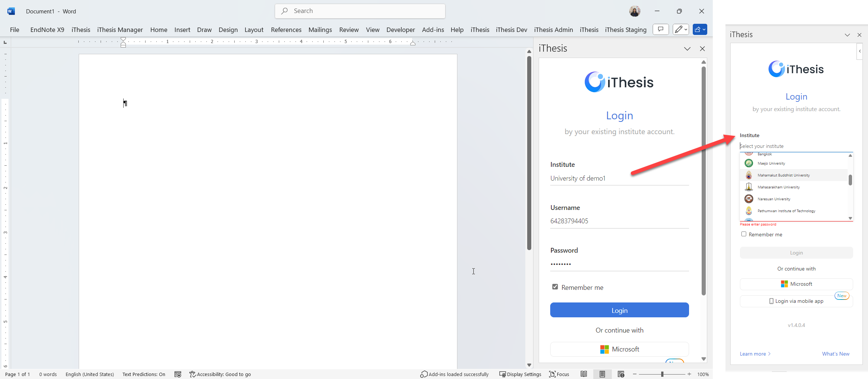
Task: Click the document scrollbar up arrow
Action: 529,52
